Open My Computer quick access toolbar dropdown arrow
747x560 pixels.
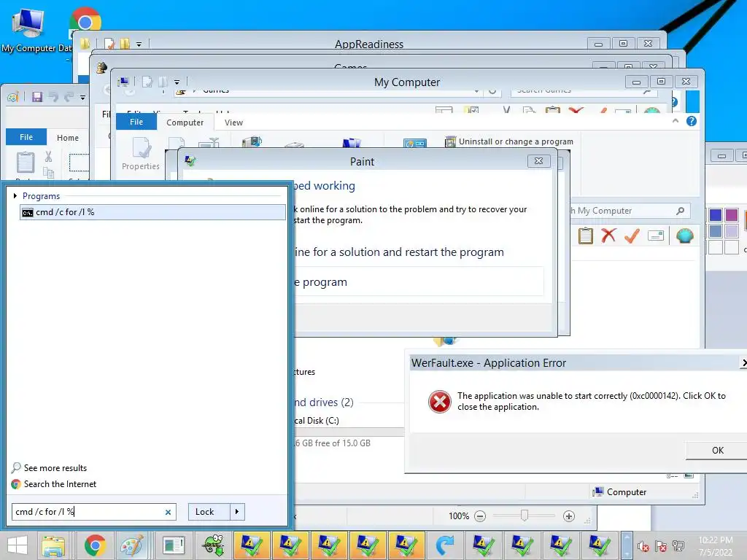tap(177, 82)
